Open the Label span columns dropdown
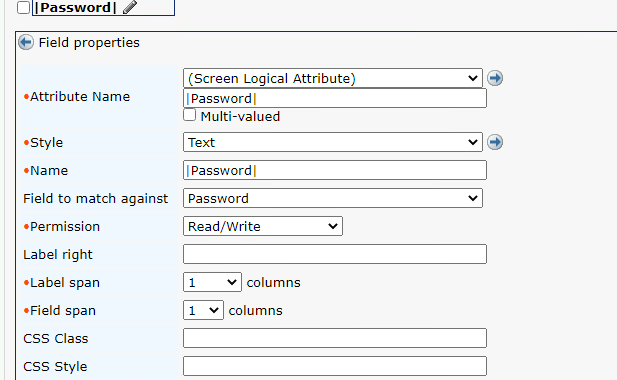Screen dimensions: 617x380 [212, 282]
